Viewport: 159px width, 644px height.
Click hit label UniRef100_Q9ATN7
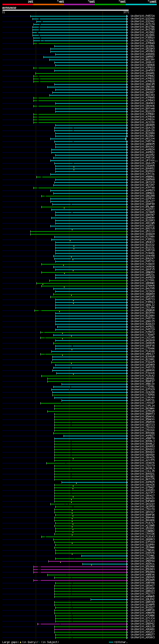point(143,215)
